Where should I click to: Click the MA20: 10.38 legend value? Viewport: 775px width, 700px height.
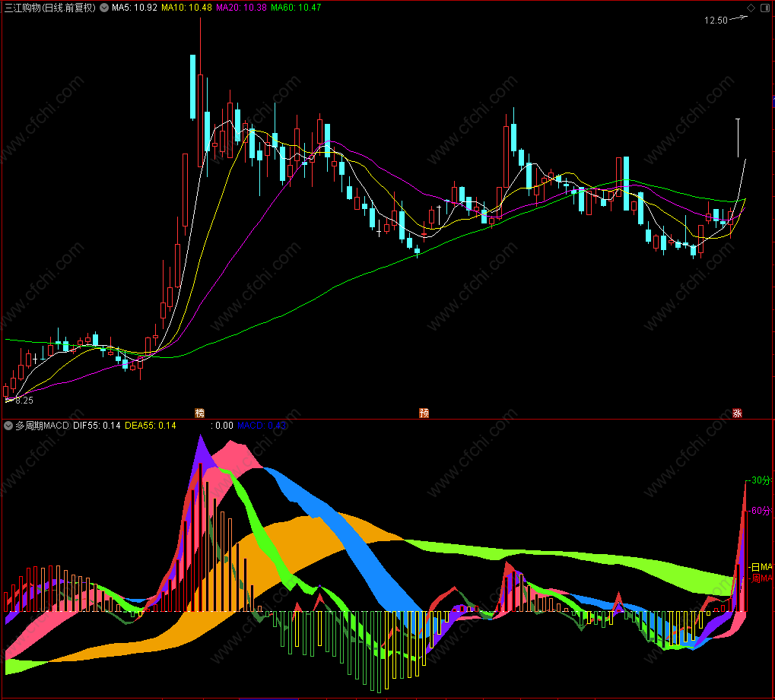pyautogui.click(x=241, y=8)
